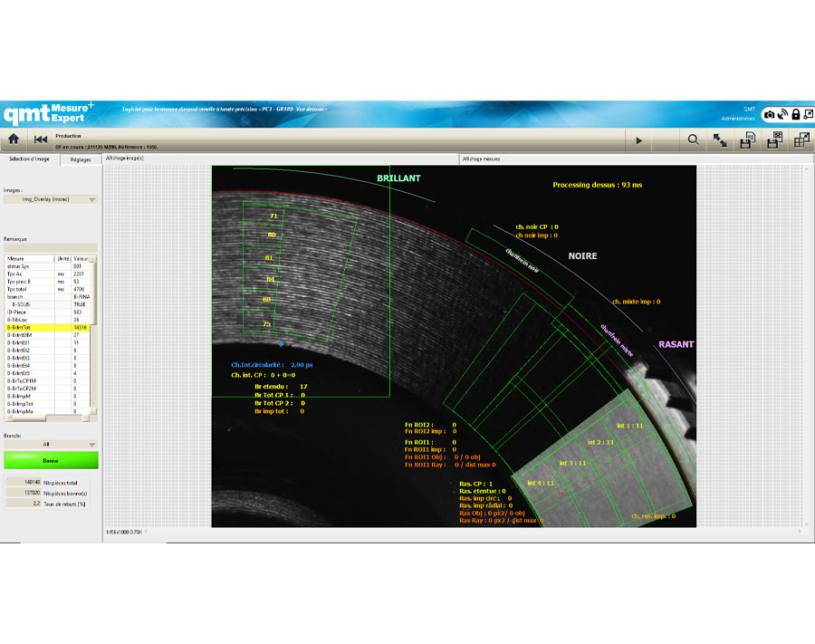The image size is (815, 644).
Task: Expand the Branch dropdown set to All
Action: coord(51,445)
